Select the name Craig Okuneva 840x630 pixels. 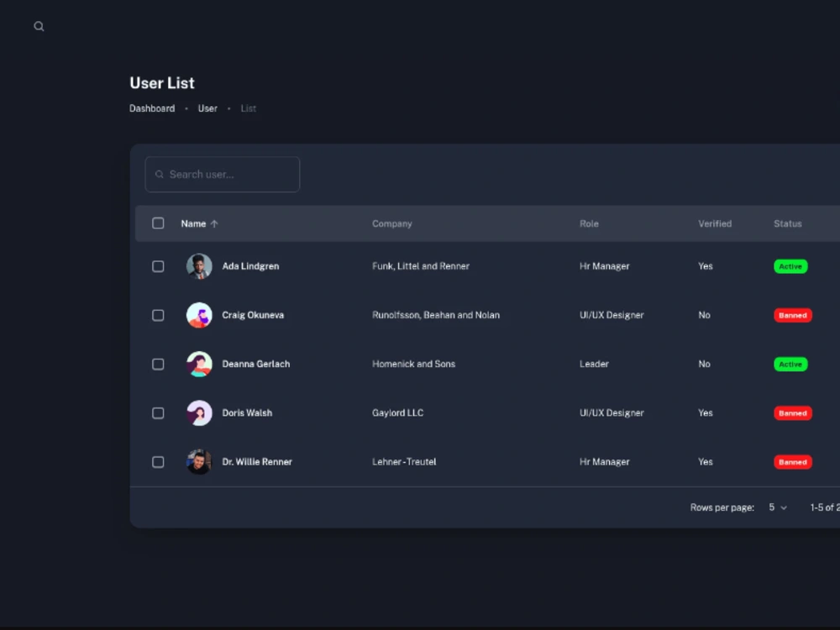[x=253, y=315]
